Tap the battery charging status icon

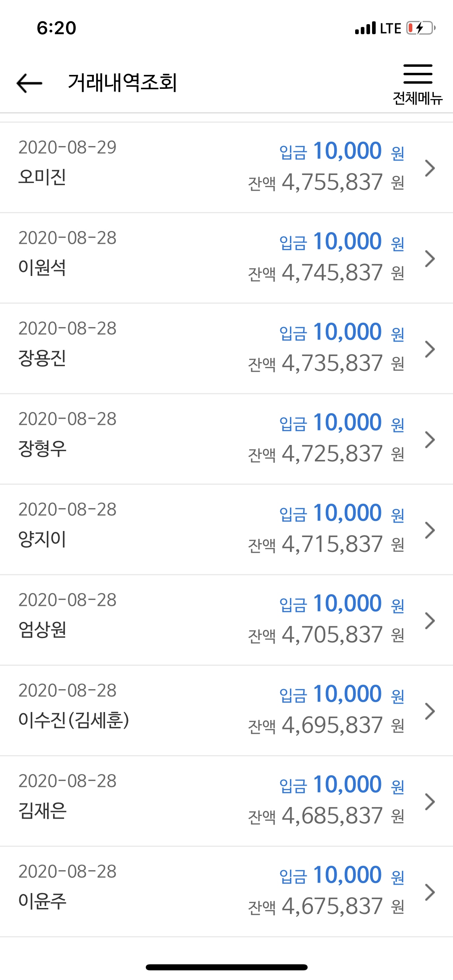(x=421, y=28)
